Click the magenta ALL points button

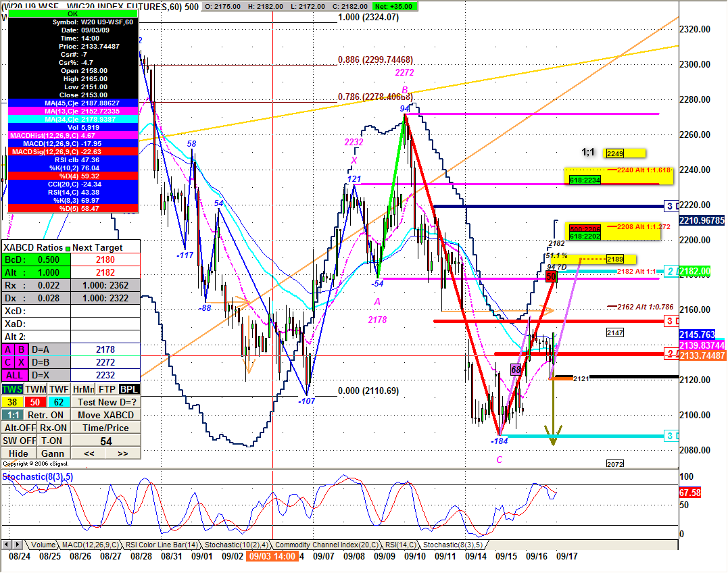coord(14,375)
